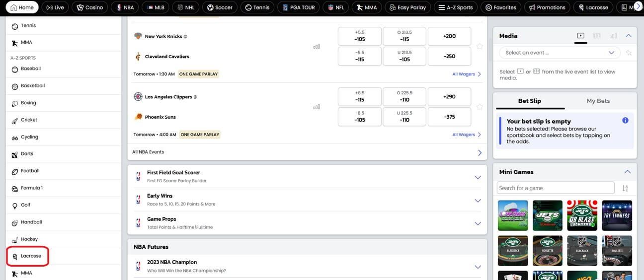Open All Wagers for Clippers vs Suns

[x=467, y=135]
